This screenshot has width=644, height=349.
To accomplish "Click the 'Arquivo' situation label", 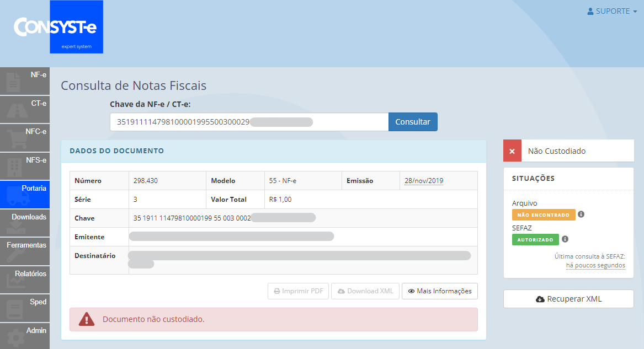I will (524, 203).
